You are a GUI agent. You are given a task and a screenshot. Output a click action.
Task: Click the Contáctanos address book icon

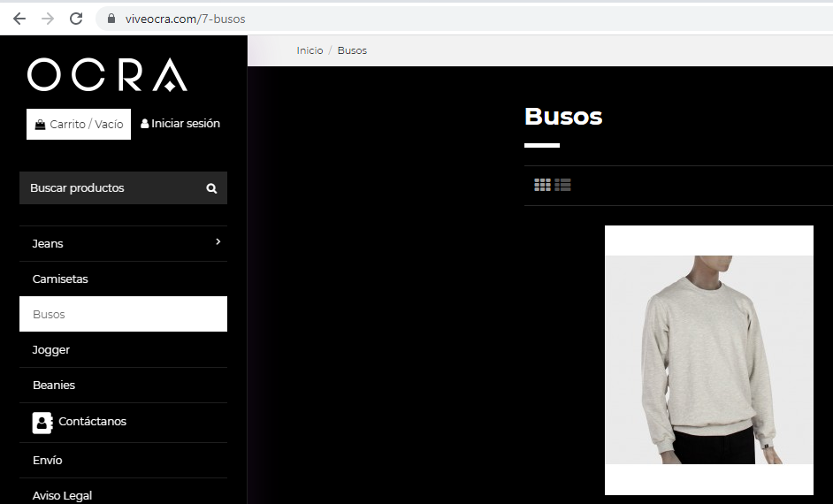tap(42, 423)
